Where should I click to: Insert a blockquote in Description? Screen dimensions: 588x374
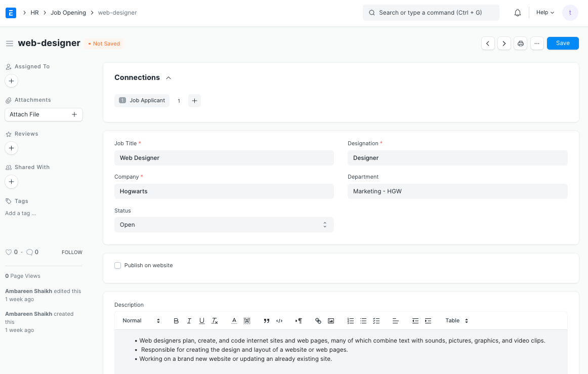click(x=266, y=321)
